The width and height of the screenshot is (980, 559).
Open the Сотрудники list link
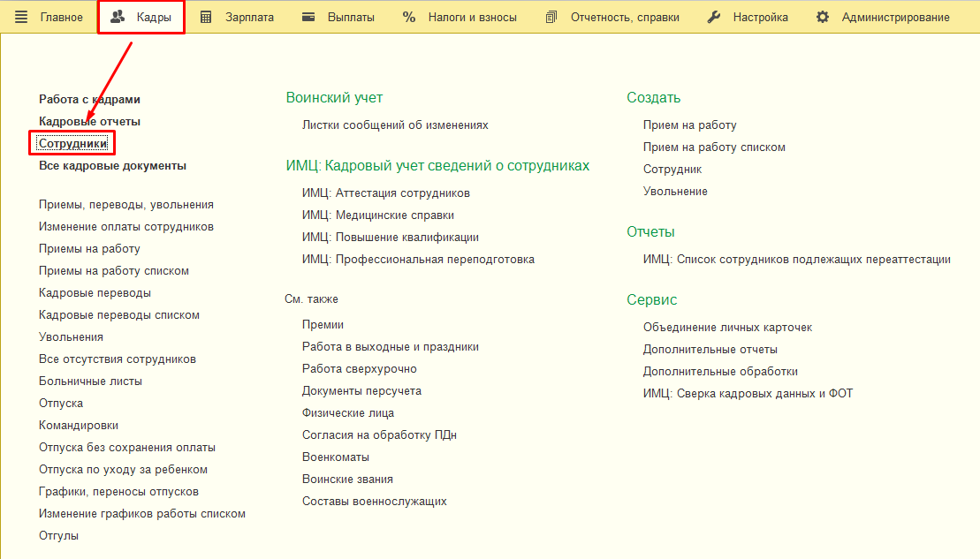73,143
